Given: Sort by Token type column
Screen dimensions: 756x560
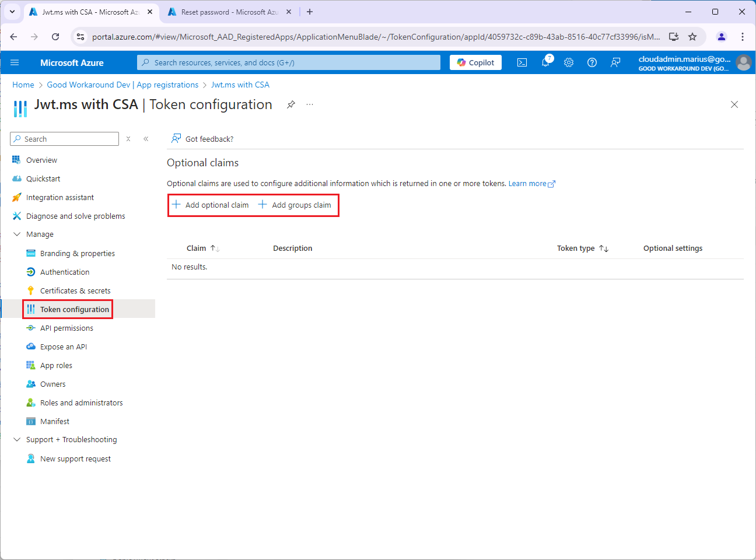Looking at the screenshot, I should (604, 249).
